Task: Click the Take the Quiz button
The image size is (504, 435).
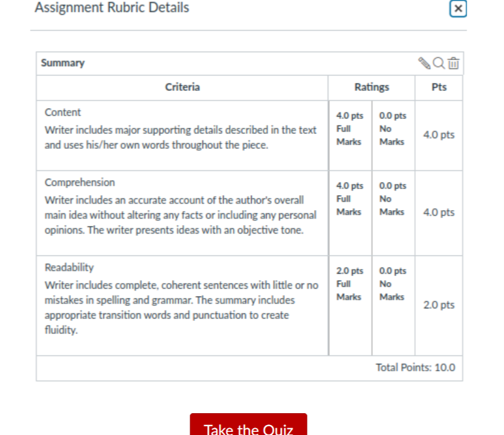Action: [x=248, y=424]
